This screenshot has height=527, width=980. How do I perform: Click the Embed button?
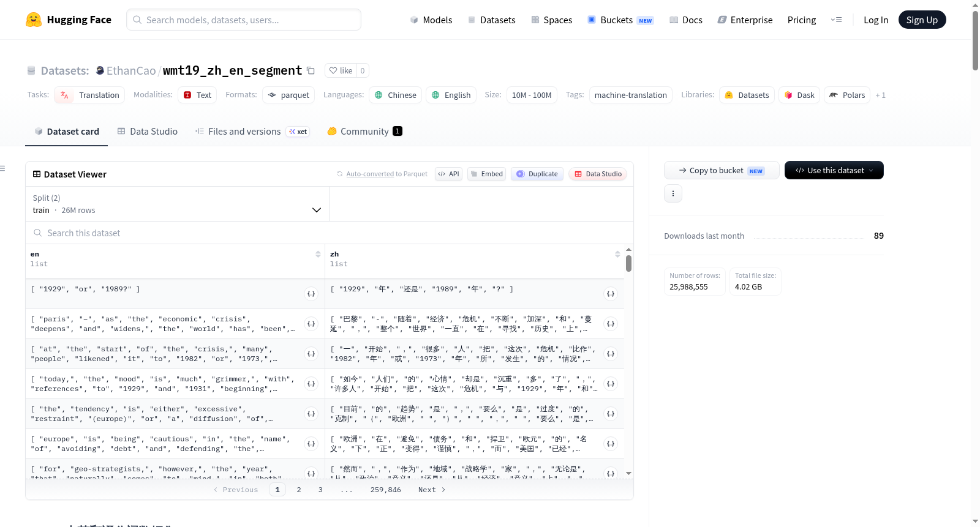pyautogui.click(x=487, y=174)
